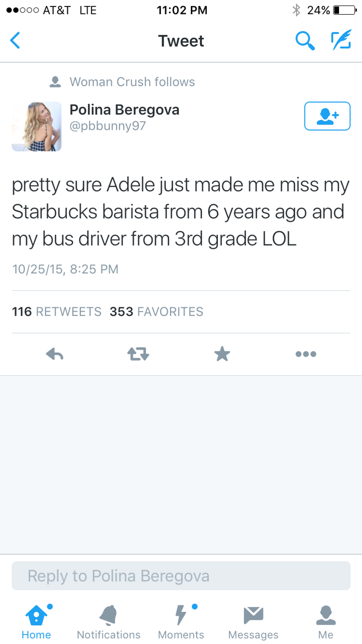Viewport: 362px width, 644px height.
Task: Open the more options ellipsis menu
Action: click(306, 354)
